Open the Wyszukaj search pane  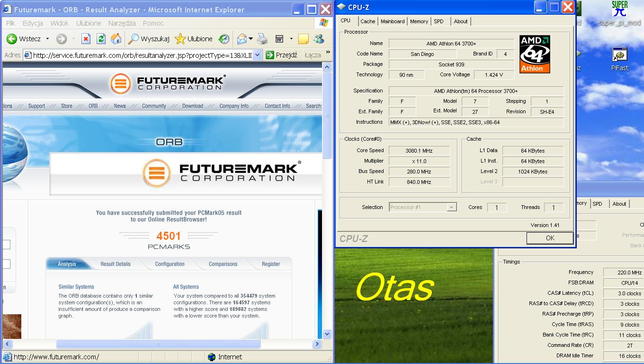coord(149,39)
